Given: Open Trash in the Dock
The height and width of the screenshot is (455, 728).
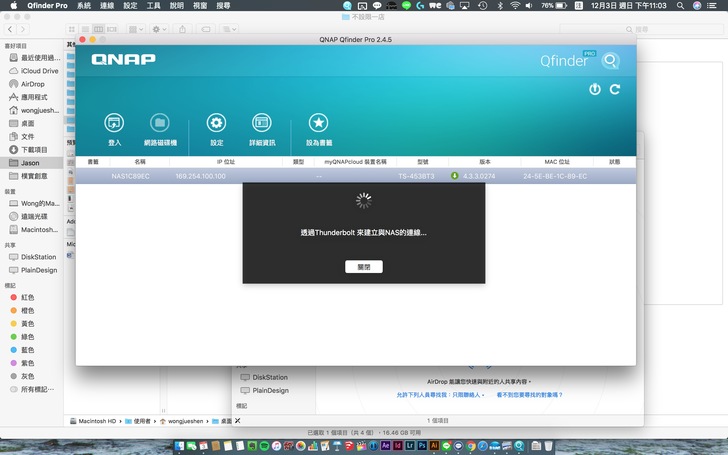Looking at the screenshot, I should (x=548, y=446).
